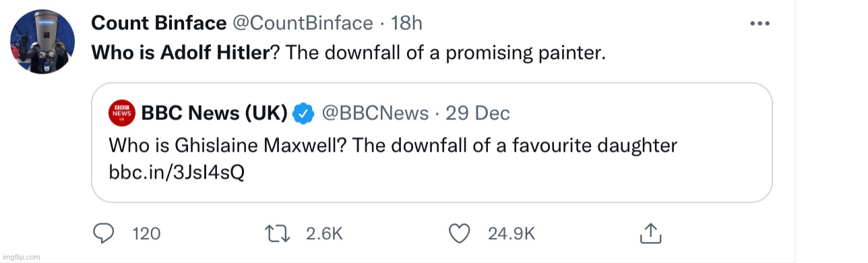Viewport: 868px width, 263px height.
Task: Click the 2.6K retweet count
Action: 324,234
